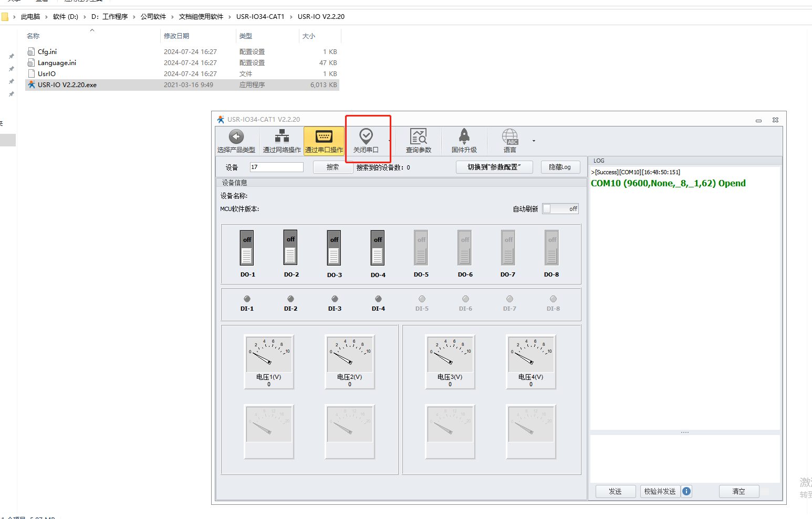
Task: Expand the dropdown arrow beside close serial port
Action: (389, 141)
